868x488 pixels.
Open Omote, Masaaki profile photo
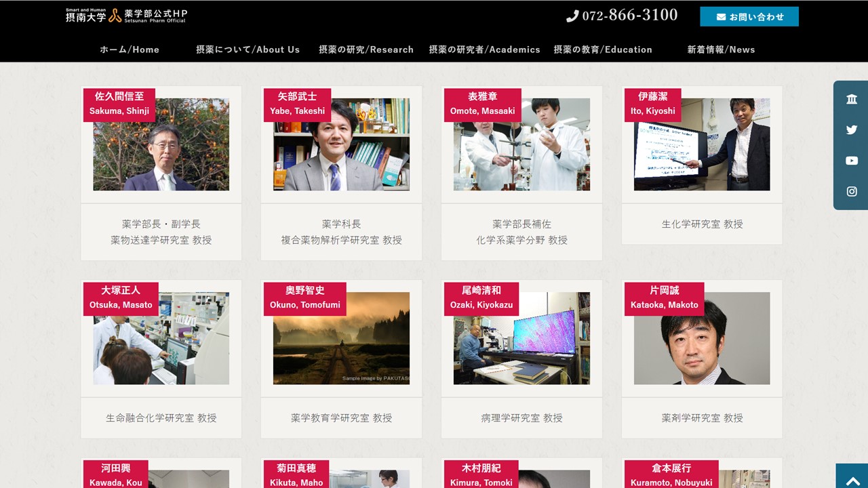pyautogui.click(x=522, y=144)
